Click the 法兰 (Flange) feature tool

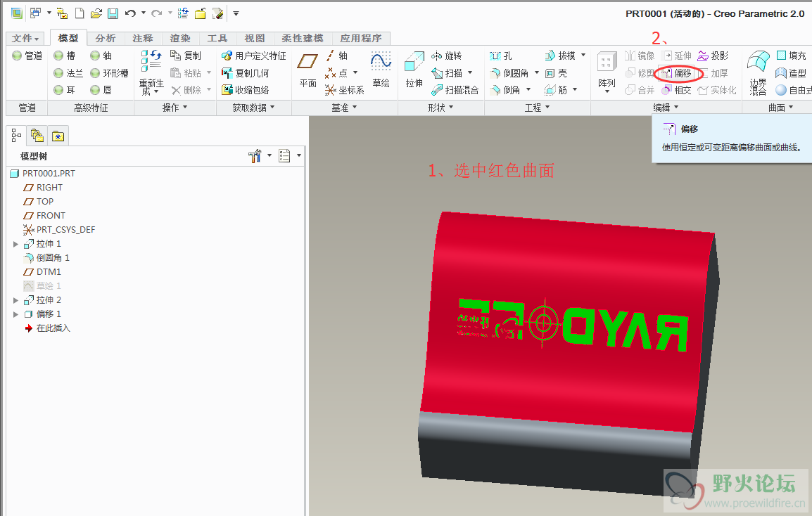68,73
